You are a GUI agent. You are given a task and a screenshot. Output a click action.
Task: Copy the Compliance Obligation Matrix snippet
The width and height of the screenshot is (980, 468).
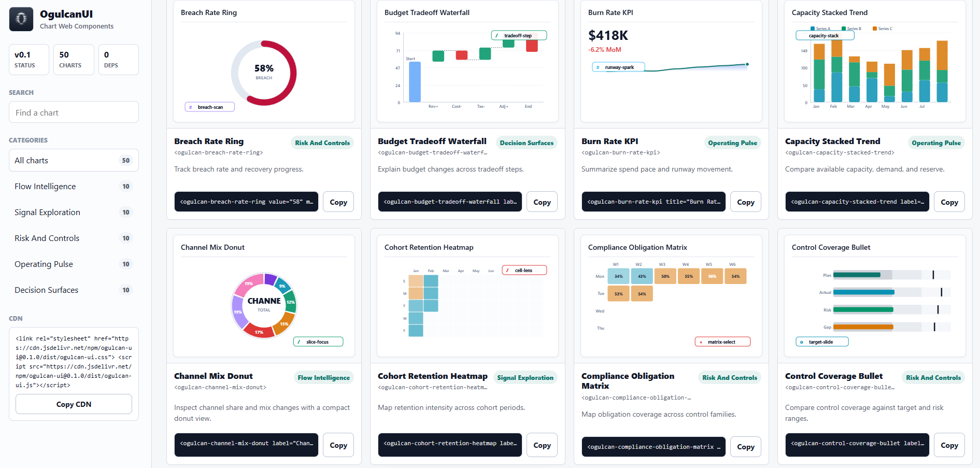tap(746, 447)
